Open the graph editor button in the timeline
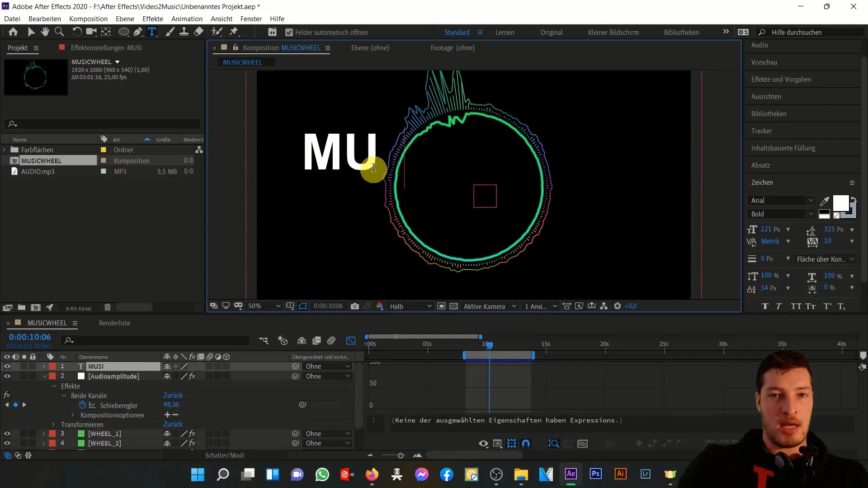Image resolution: width=868 pixels, height=488 pixels. [351, 341]
